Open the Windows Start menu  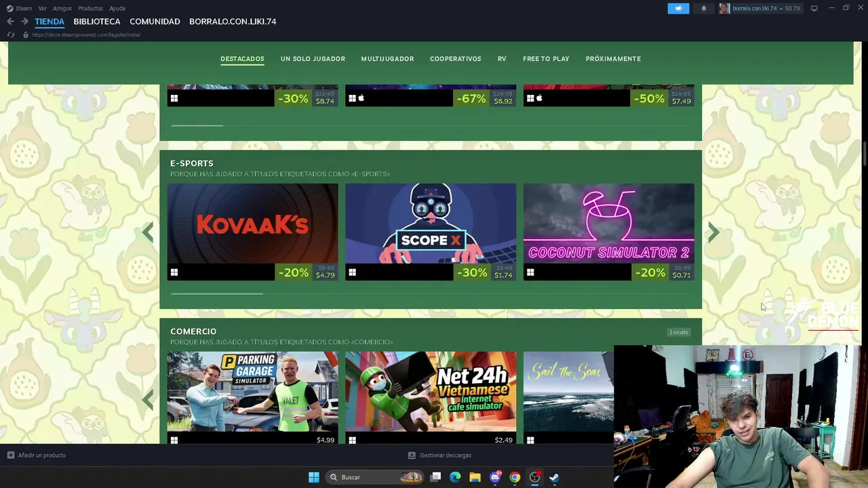click(314, 477)
